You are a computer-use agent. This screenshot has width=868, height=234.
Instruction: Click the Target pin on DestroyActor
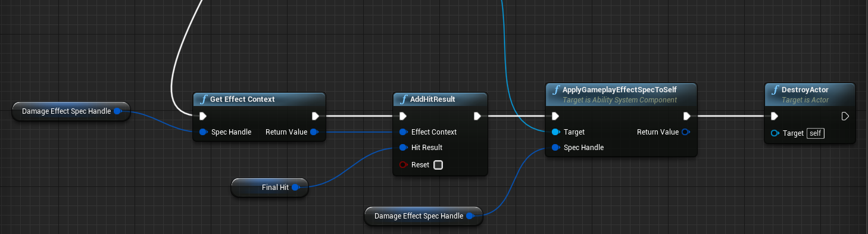coord(775,133)
